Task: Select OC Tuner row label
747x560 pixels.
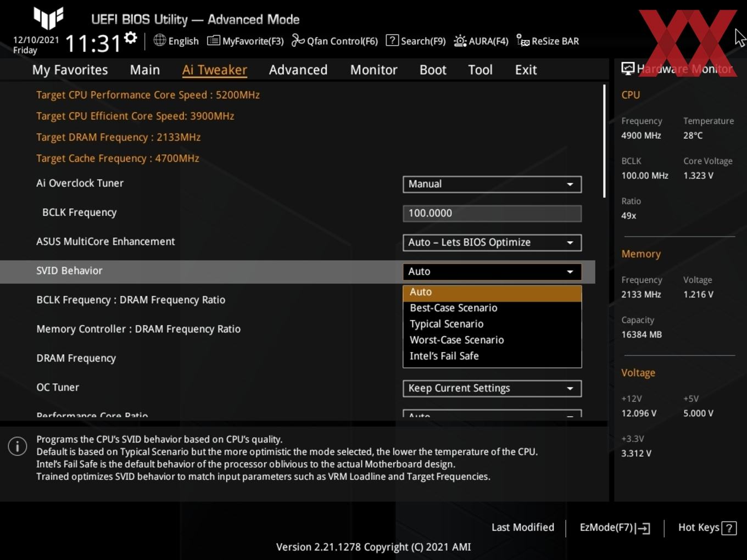Action: (58, 387)
